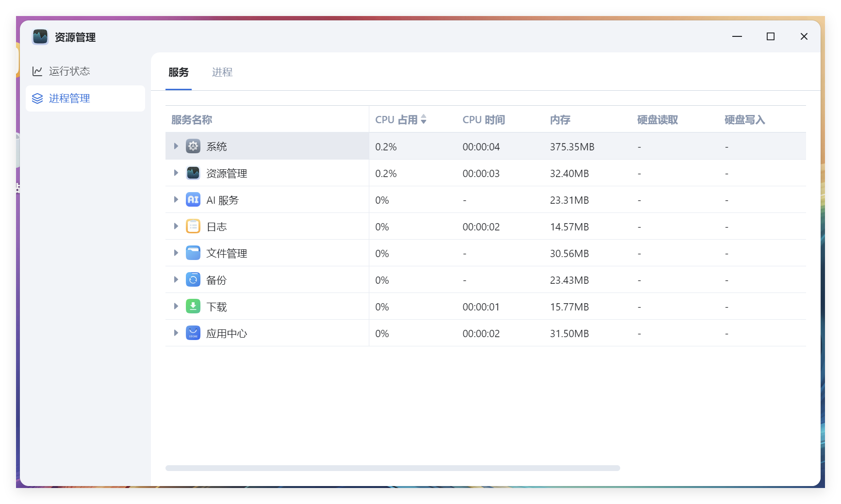Click the 00:00:04 CPU time value
The height and width of the screenshot is (504, 841).
[x=481, y=146]
